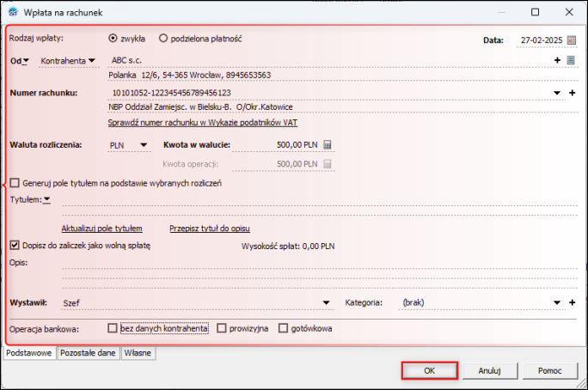Switch to the Własne tab

pos(138,353)
